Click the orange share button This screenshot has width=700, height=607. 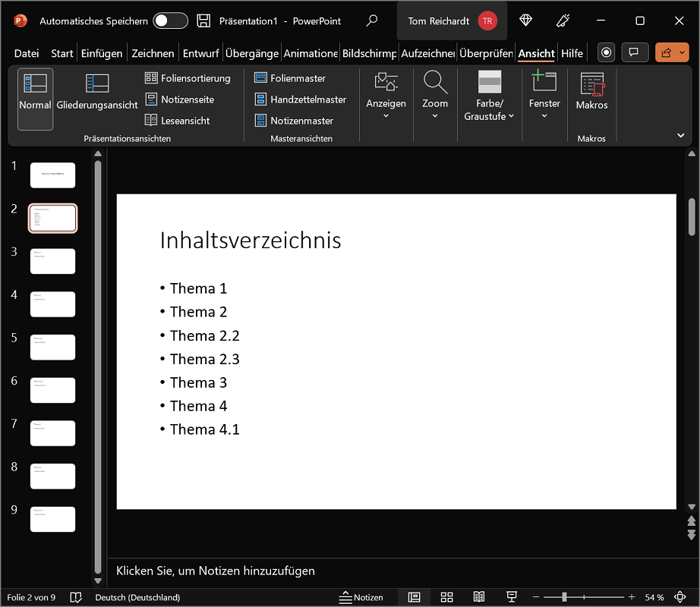pos(672,52)
